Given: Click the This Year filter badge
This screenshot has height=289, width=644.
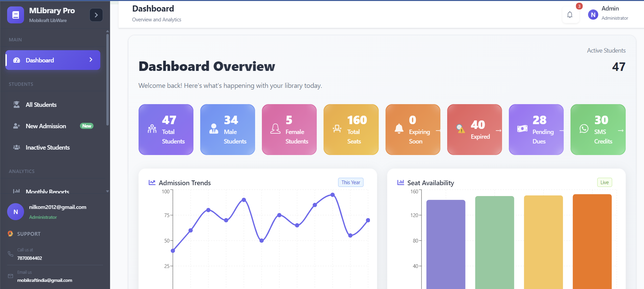Looking at the screenshot, I should [x=351, y=182].
